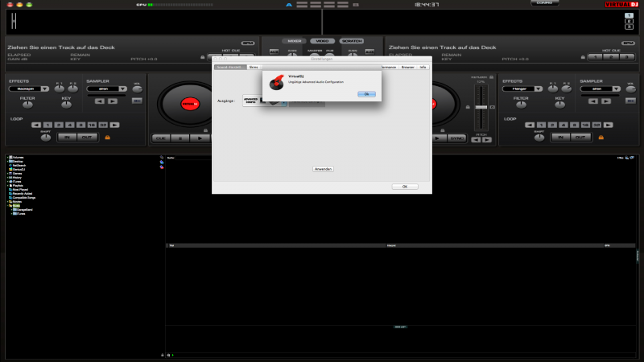
Task: Set left deck loop length to 1
Action: point(47,125)
